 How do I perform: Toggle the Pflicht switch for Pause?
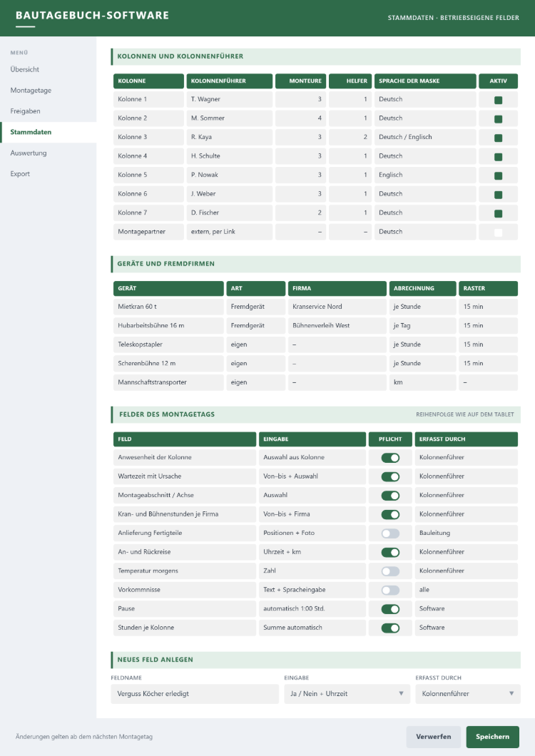pos(390,609)
